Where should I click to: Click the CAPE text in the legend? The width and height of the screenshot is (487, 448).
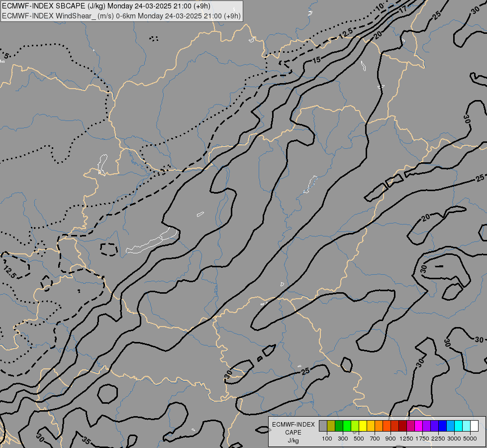click(x=293, y=433)
